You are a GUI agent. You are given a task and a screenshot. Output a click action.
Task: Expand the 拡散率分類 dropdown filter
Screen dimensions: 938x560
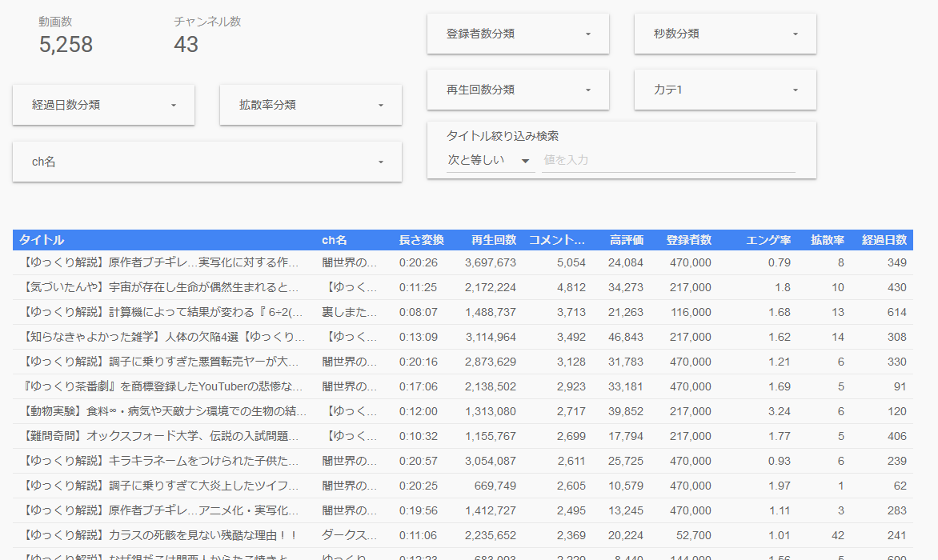click(311, 105)
